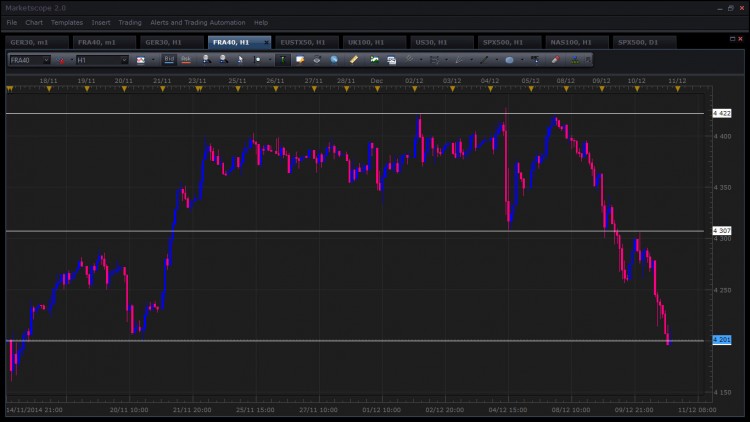The image size is (750, 422).
Task: Click the 4 422 price line label
Action: click(x=722, y=113)
